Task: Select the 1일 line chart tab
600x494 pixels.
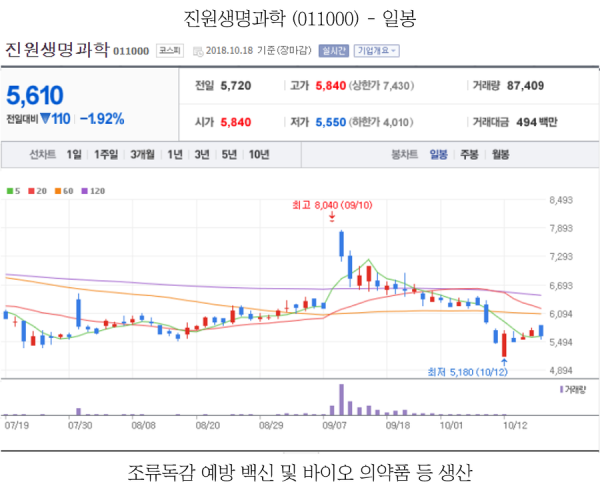Action: click(x=74, y=155)
